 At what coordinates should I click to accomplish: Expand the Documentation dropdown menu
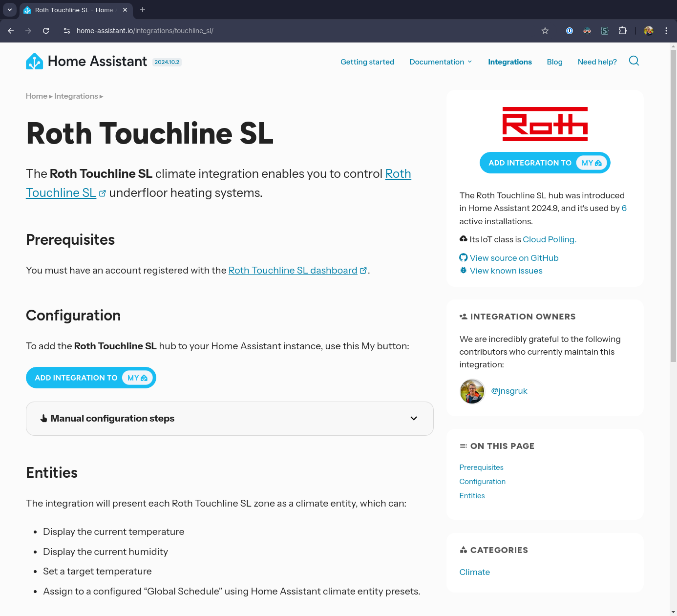(441, 62)
